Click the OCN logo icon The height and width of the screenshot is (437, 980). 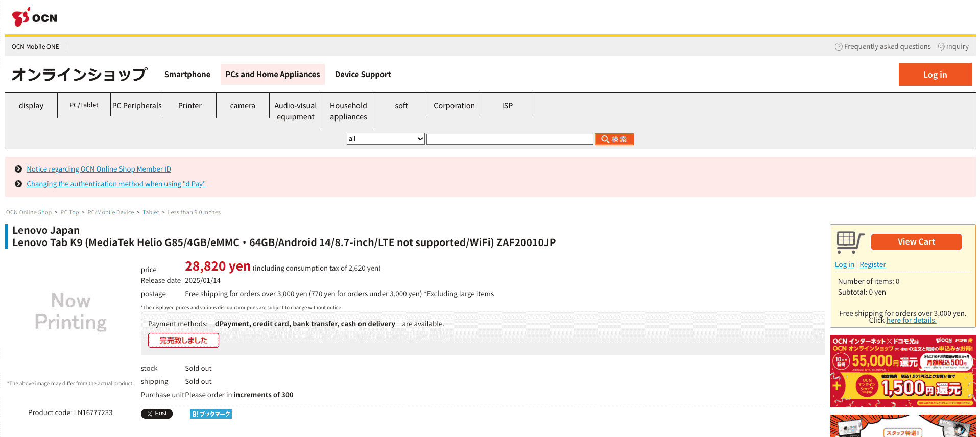[34, 17]
